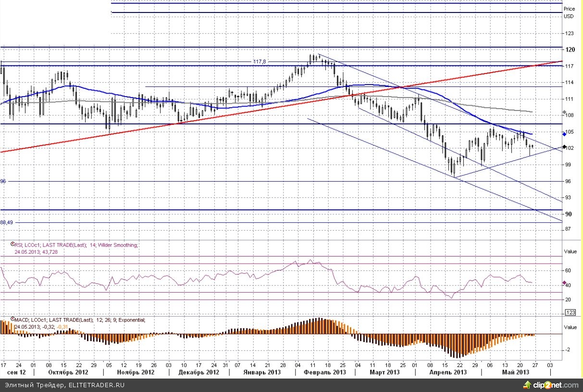Click the gray diamond marker on price axis

coord(565,113)
